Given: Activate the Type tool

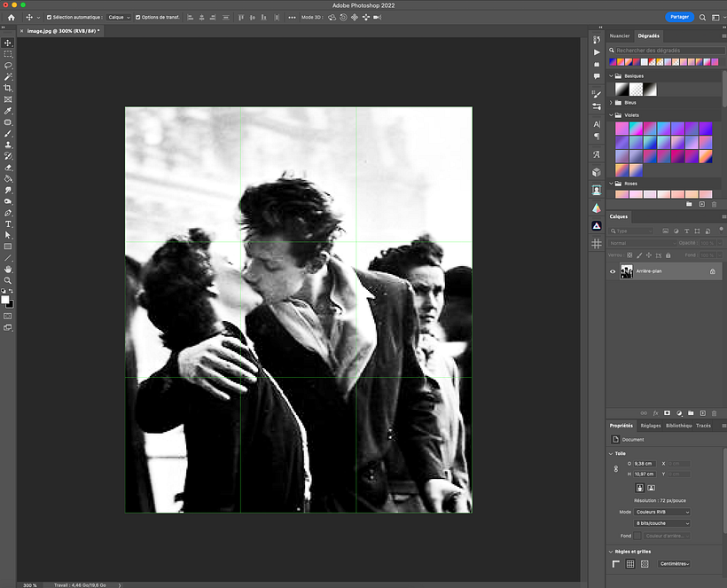Looking at the screenshot, I should click(x=8, y=224).
